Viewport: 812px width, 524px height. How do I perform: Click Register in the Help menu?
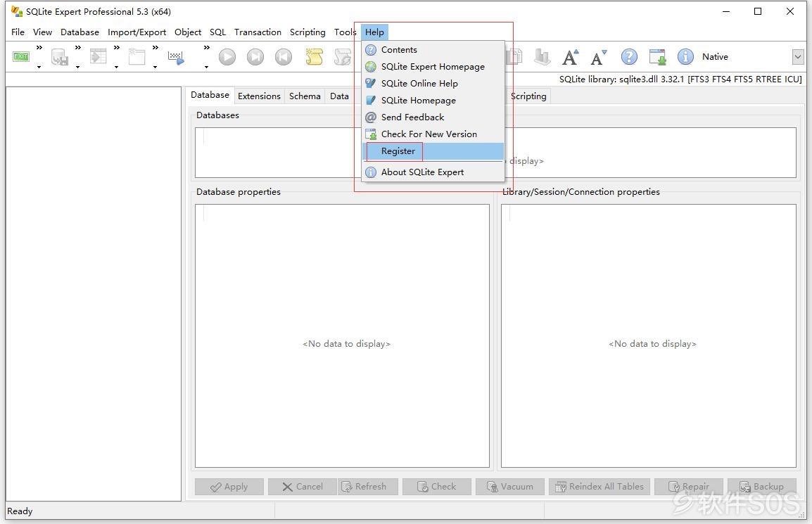pyautogui.click(x=433, y=151)
